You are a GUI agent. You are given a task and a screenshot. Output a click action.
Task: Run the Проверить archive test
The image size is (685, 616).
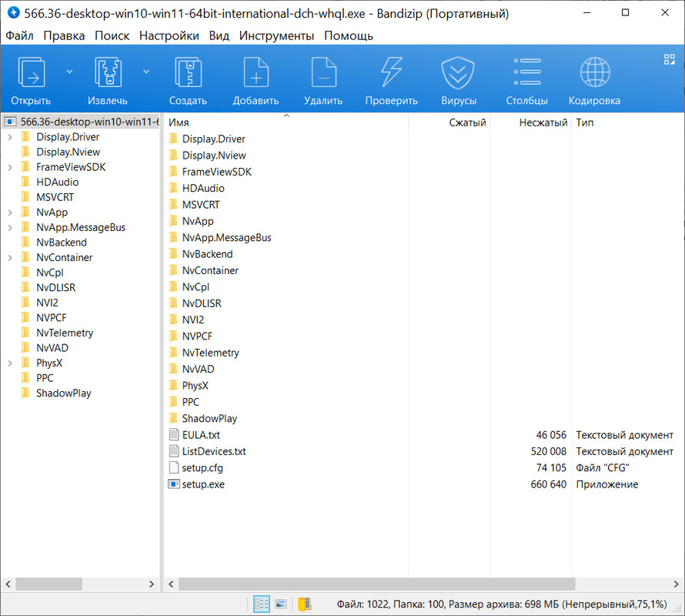tap(392, 72)
